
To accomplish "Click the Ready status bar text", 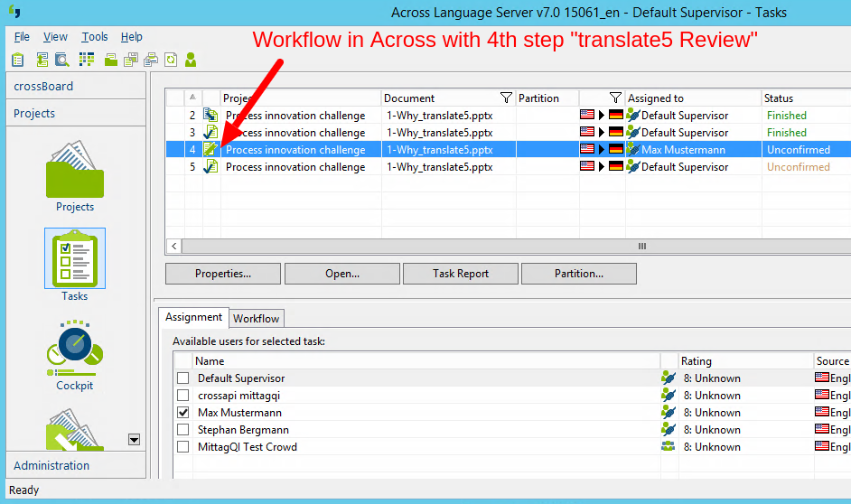I will point(23,490).
